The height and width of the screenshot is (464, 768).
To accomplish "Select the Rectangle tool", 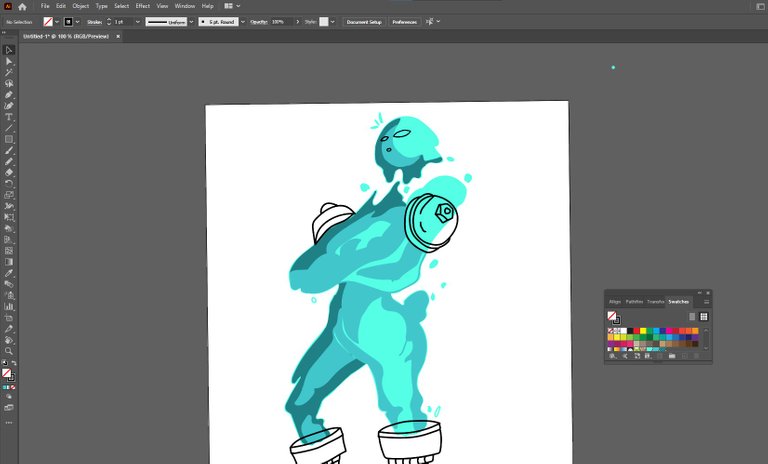I will (9, 139).
